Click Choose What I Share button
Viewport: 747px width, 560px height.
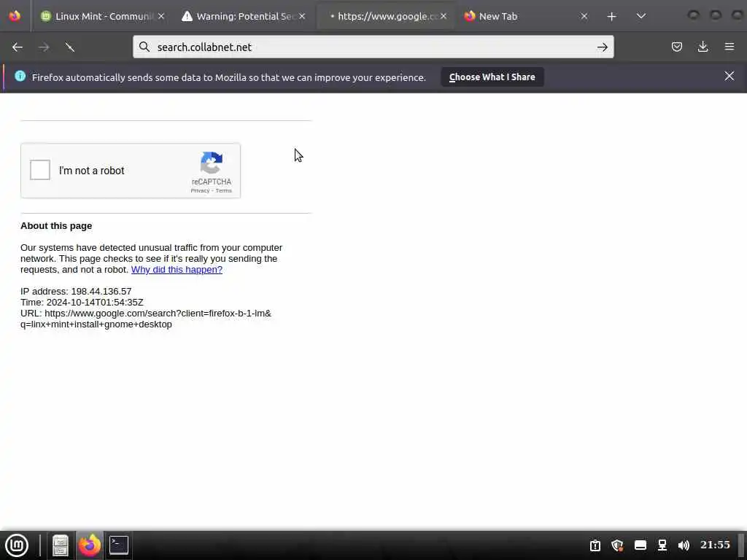tap(492, 77)
